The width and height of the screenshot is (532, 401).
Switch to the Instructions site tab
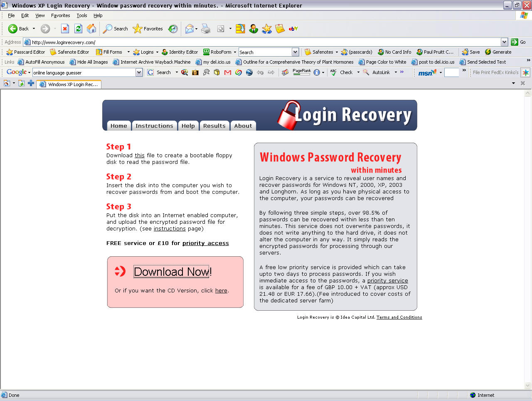(154, 126)
